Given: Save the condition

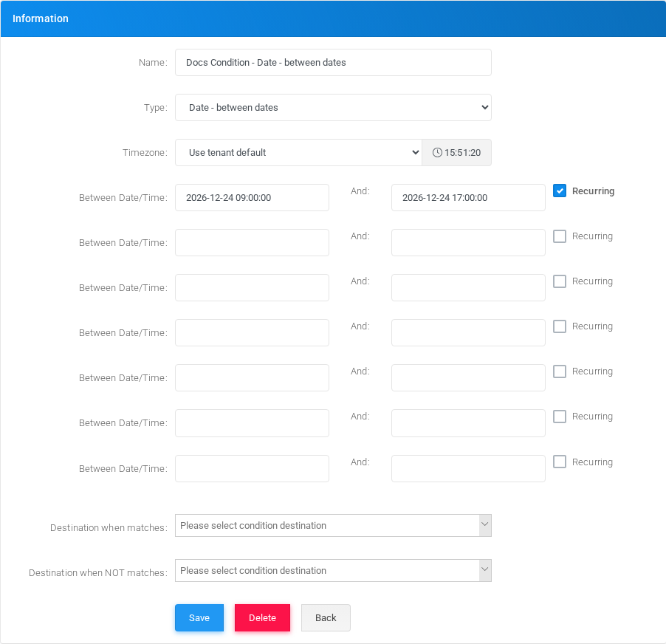Looking at the screenshot, I should click(x=199, y=617).
